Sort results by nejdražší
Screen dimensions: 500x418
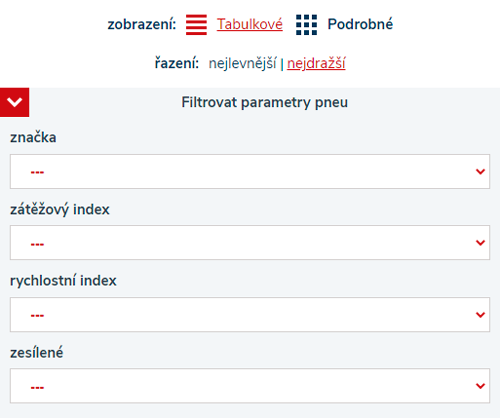point(316,63)
